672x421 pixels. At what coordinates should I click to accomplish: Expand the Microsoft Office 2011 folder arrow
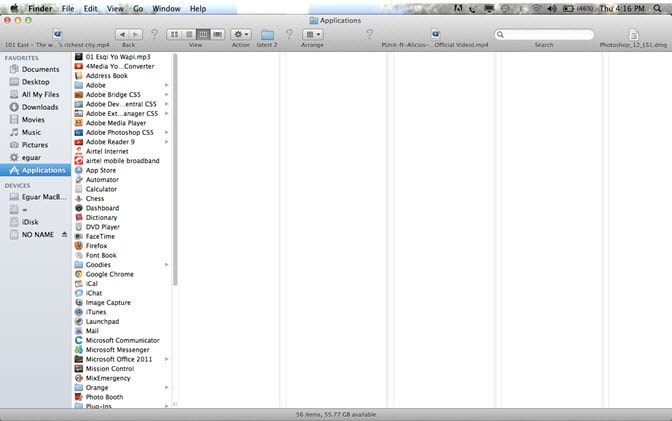[166, 359]
